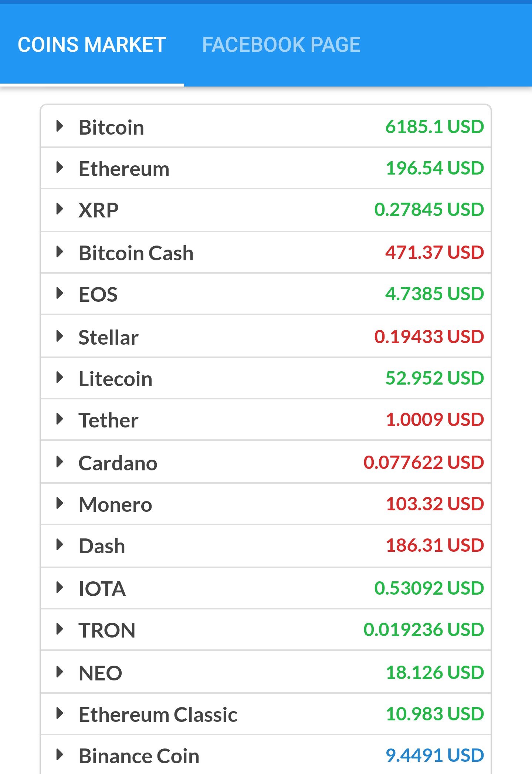
Task: Expand the Ethereum disclosure triangle
Action: pyautogui.click(x=60, y=168)
